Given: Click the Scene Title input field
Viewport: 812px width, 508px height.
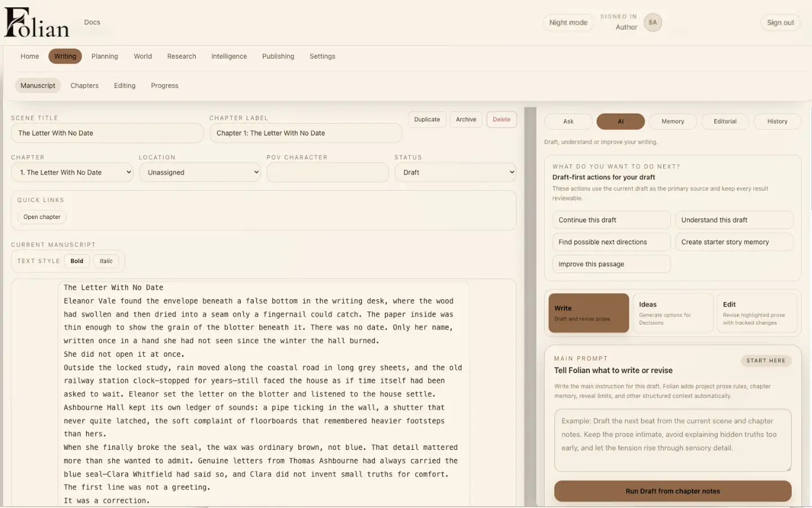Looking at the screenshot, I should (x=107, y=133).
